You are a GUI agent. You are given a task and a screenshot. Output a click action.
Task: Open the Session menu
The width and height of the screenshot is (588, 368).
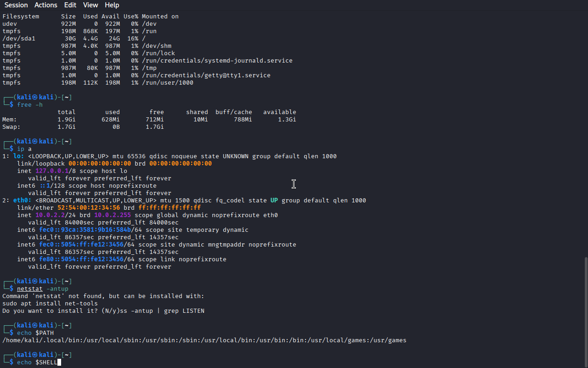[16, 5]
